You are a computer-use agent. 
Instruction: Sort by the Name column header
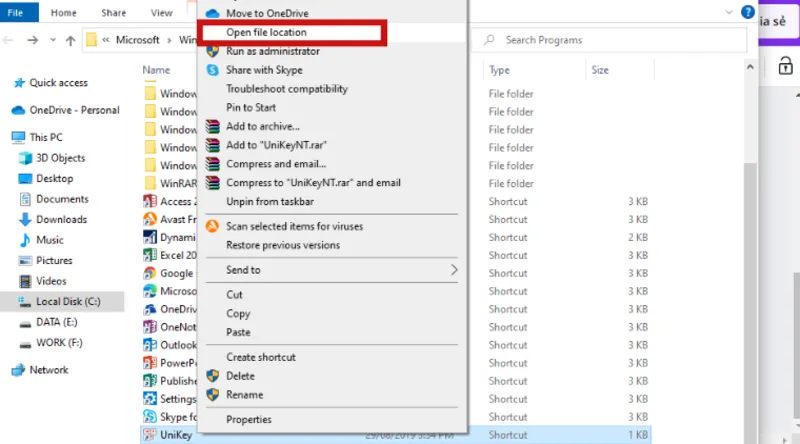[x=156, y=70]
